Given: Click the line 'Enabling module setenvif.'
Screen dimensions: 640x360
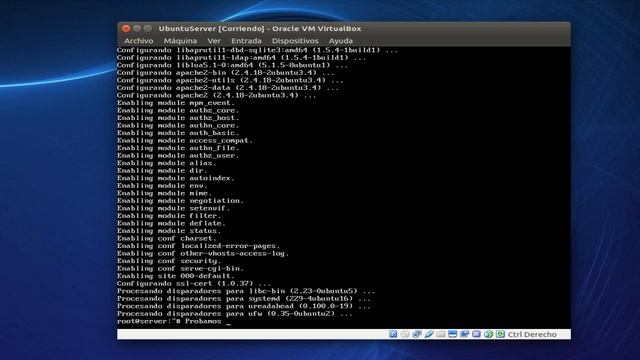Looking at the screenshot, I should point(173,208).
